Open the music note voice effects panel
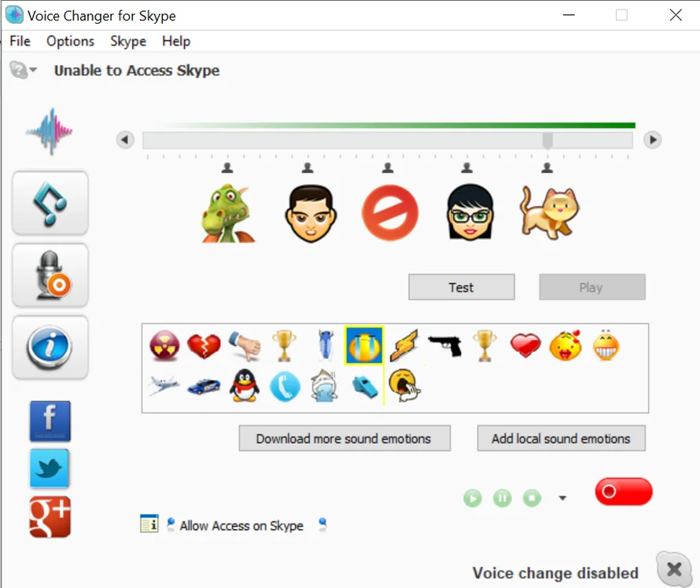Screen dimensions: 700x588 pos(50,203)
